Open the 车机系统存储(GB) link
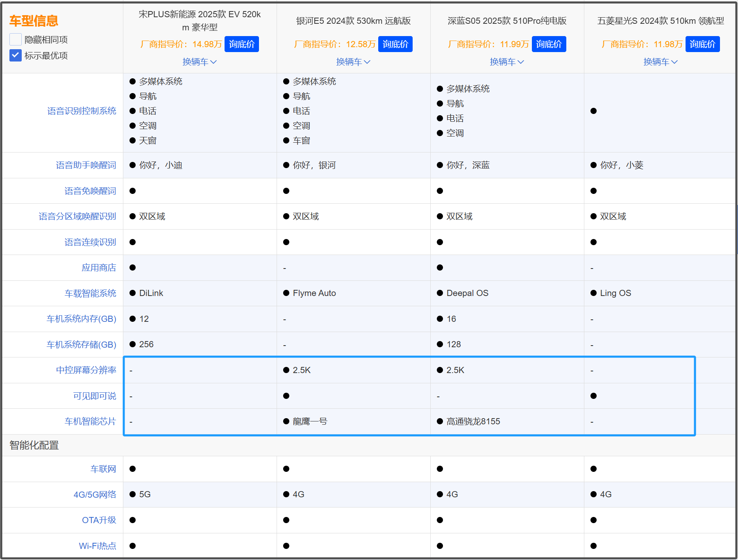Viewport: 738px width, 560px height. coord(82,345)
